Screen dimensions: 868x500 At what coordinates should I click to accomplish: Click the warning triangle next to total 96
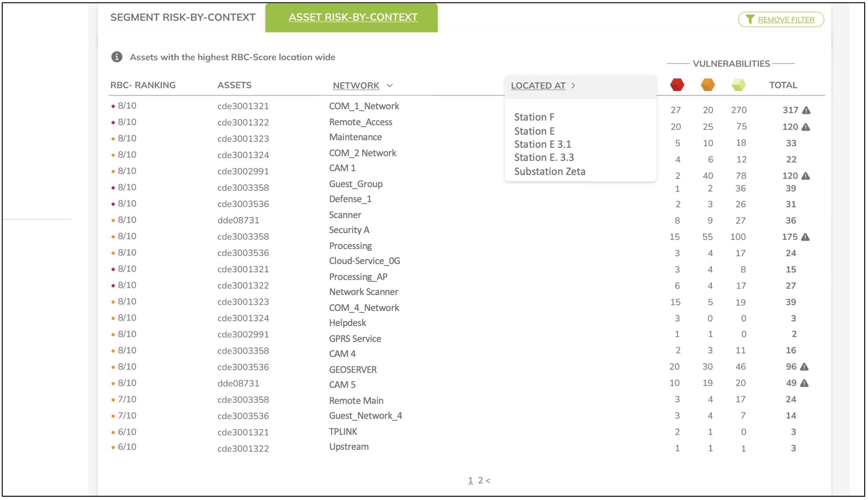pyautogui.click(x=804, y=367)
